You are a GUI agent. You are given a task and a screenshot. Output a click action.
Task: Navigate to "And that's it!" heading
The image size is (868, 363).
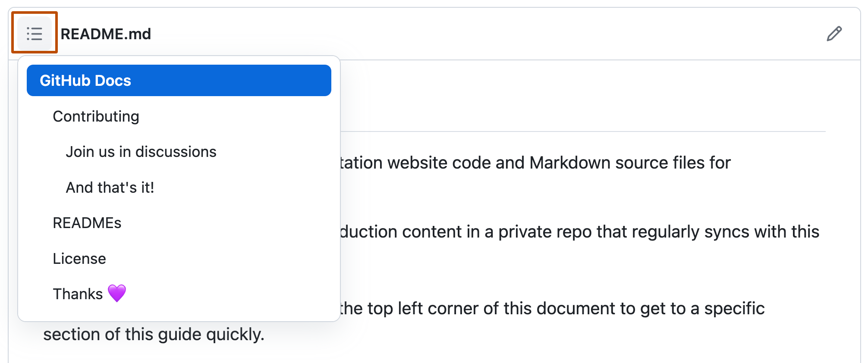[110, 187]
